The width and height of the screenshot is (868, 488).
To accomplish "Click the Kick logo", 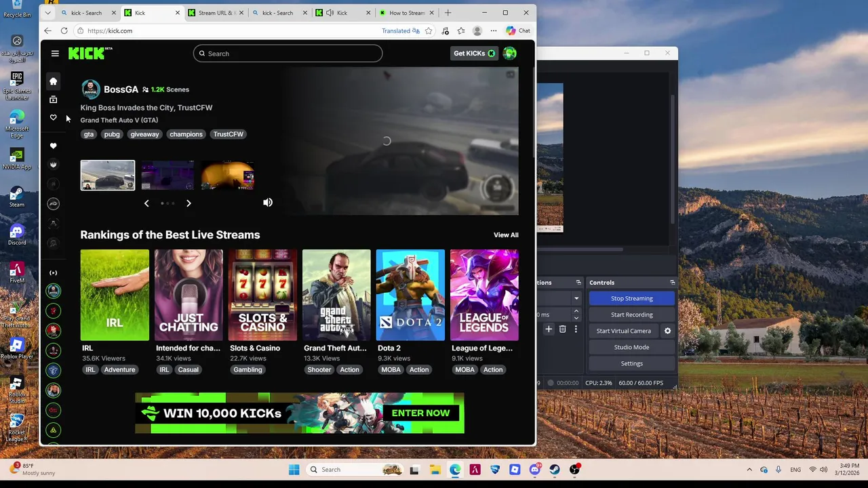I will [90, 54].
